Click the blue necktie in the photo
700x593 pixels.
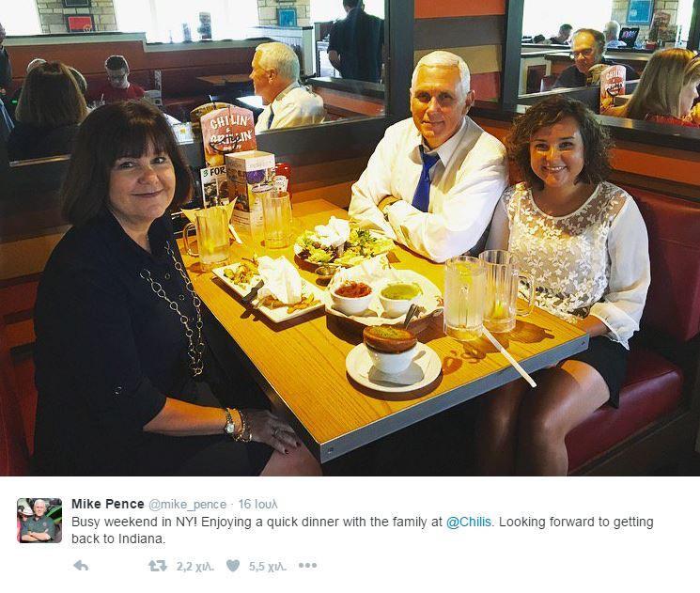tap(424, 179)
